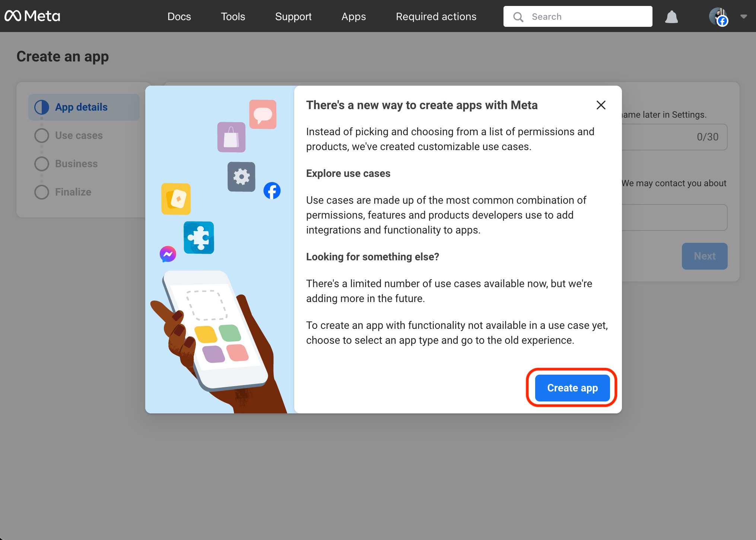This screenshot has width=756, height=540.
Task: Click the contact email input field
Action: pyautogui.click(x=674, y=217)
